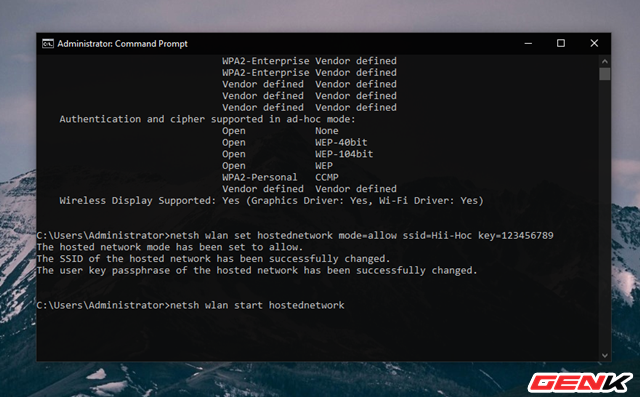Click the "CCMP" cipher text

(x=327, y=177)
